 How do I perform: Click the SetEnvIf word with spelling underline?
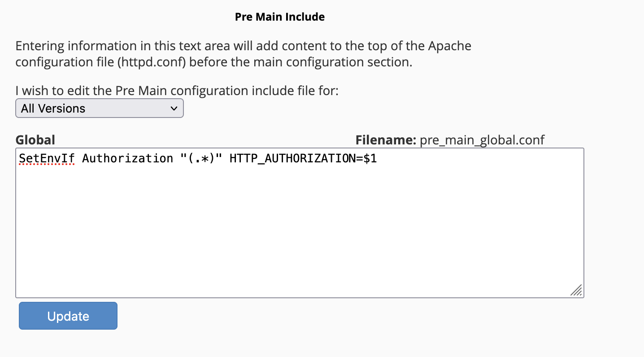pyautogui.click(x=47, y=158)
